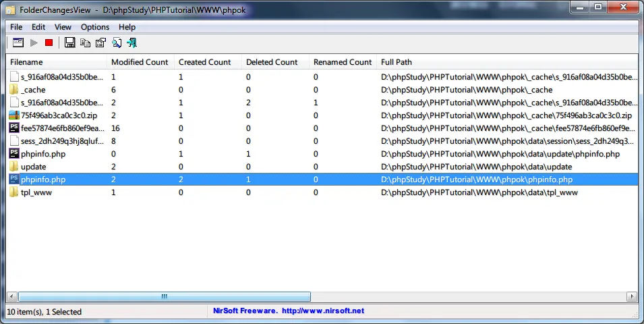The width and height of the screenshot is (644, 324).
Task: Open Properties from the toolbar icon
Action: (100, 43)
